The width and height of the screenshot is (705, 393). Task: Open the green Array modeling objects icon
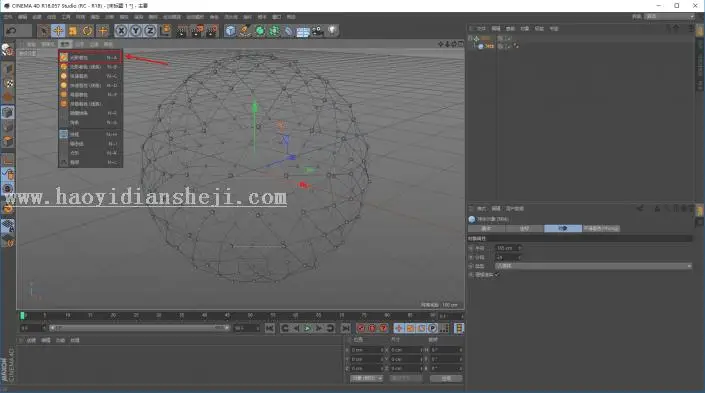click(274, 31)
